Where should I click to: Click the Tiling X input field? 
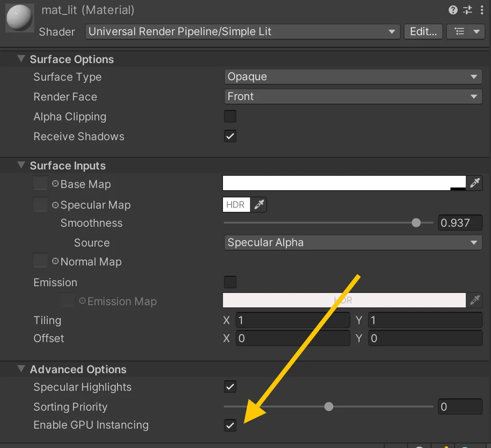(293, 320)
